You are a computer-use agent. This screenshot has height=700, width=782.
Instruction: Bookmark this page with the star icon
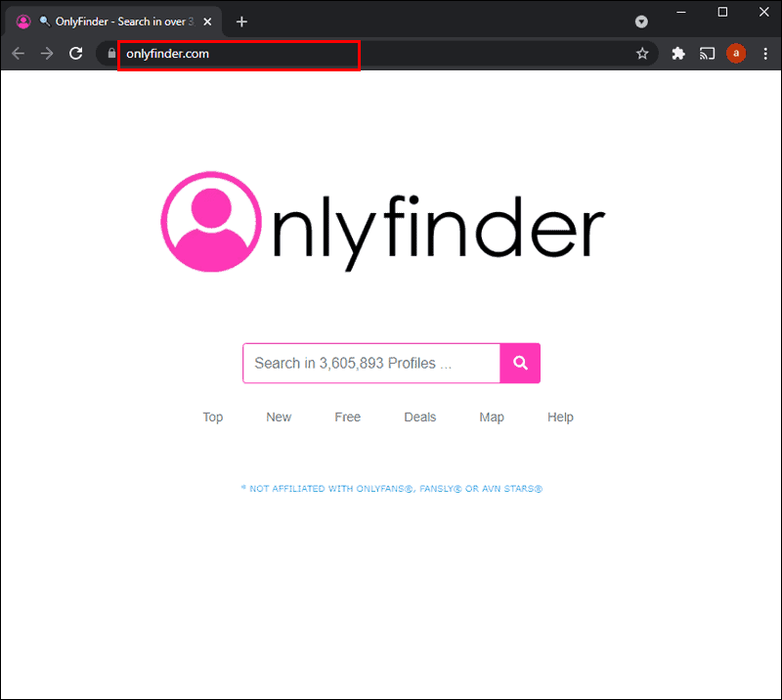[x=642, y=54]
